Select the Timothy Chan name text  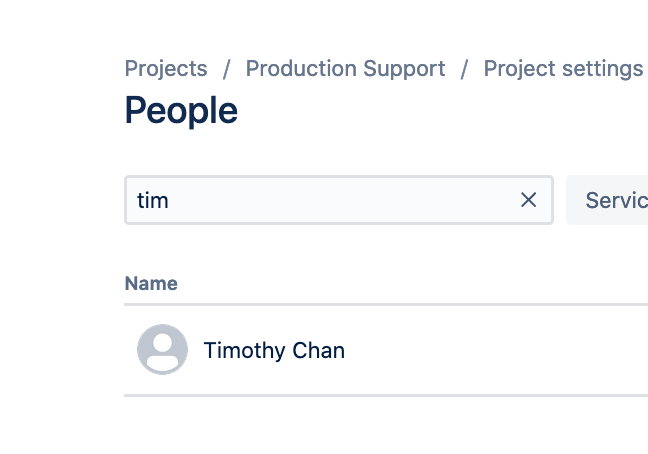click(x=274, y=350)
